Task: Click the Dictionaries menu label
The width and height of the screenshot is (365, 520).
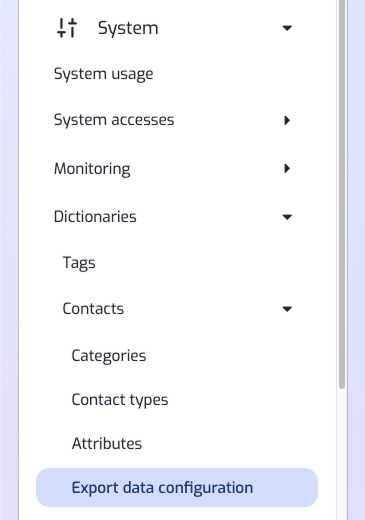Action: pyautogui.click(x=95, y=217)
